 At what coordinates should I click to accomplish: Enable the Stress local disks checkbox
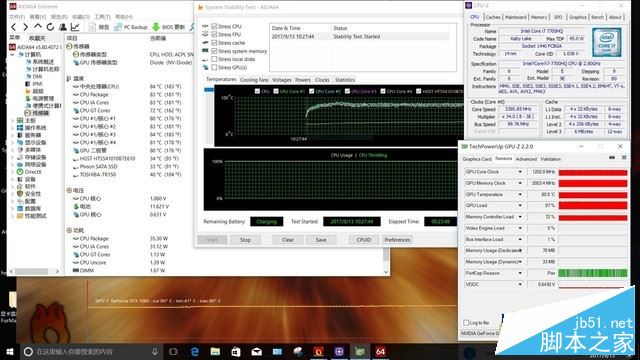pos(214,59)
